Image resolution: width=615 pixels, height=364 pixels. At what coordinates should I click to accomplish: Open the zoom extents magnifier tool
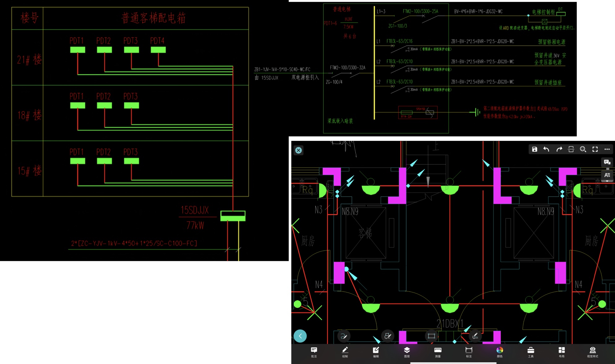click(x=583, y=149)
